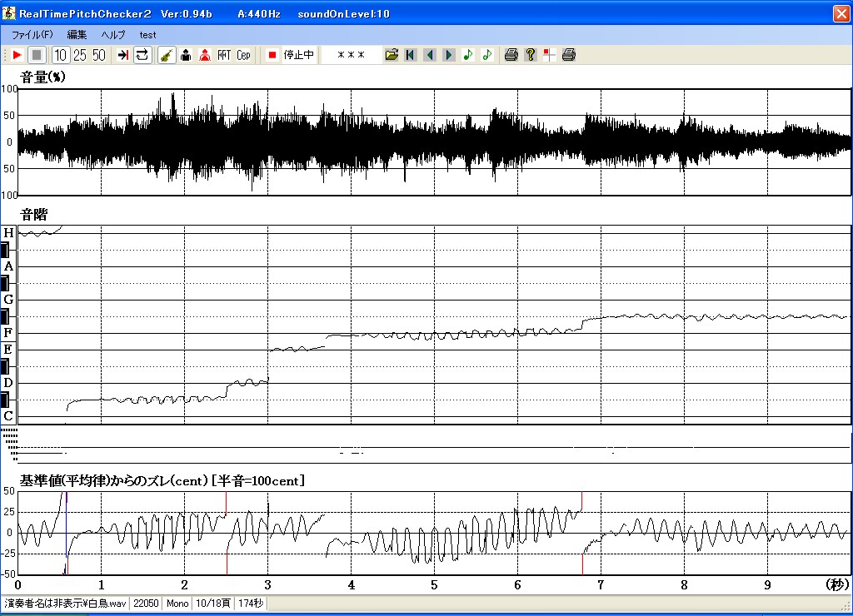Open help with the question mark icon
853x616 pixels.
[531, 55]
